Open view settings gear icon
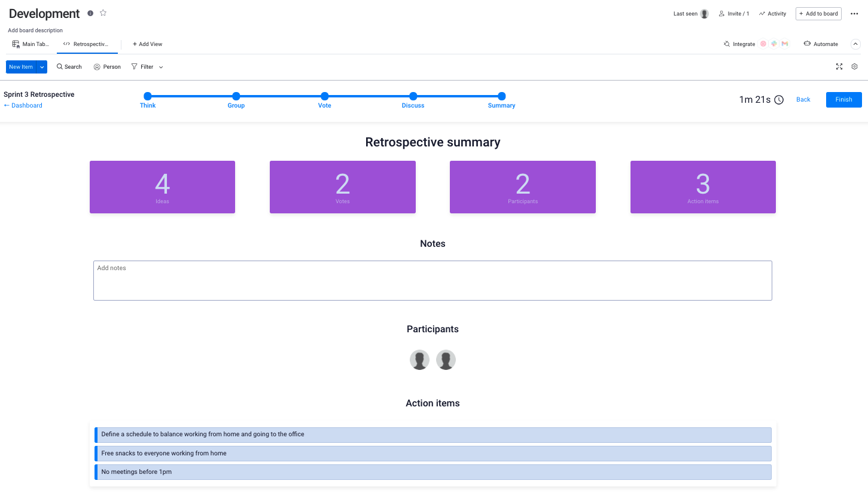Image resolution: width=868 pixels, height=502 pixels. (854, 67)
